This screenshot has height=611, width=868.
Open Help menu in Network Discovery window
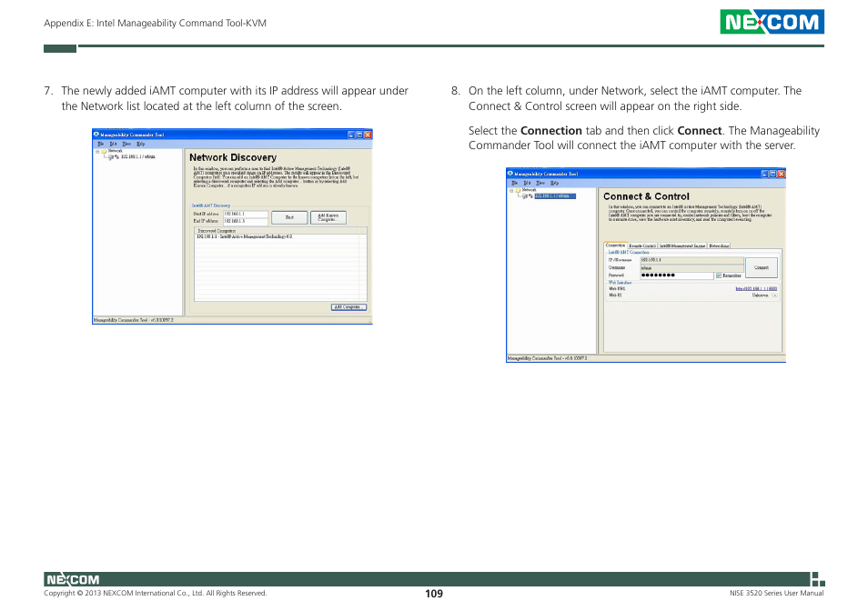point(141,144)
